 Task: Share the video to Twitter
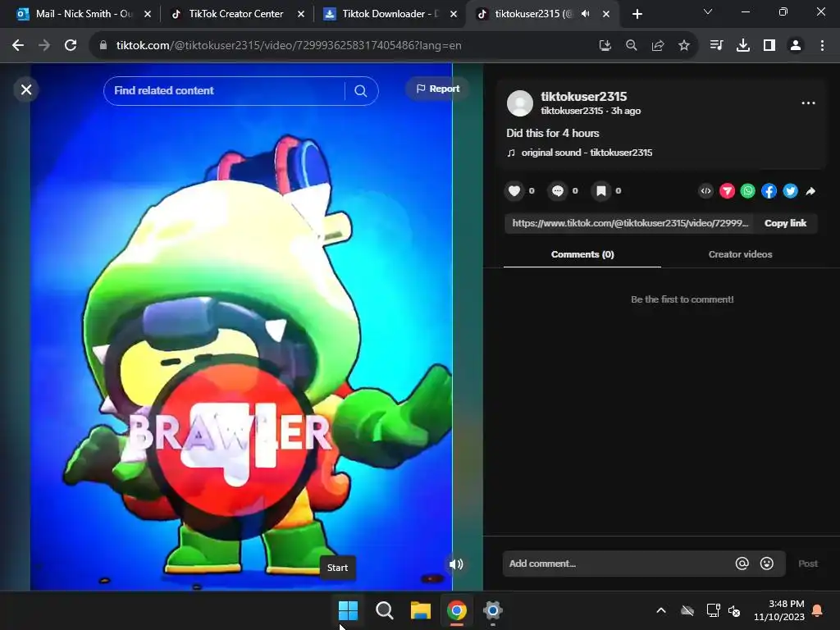pos(790,190)
